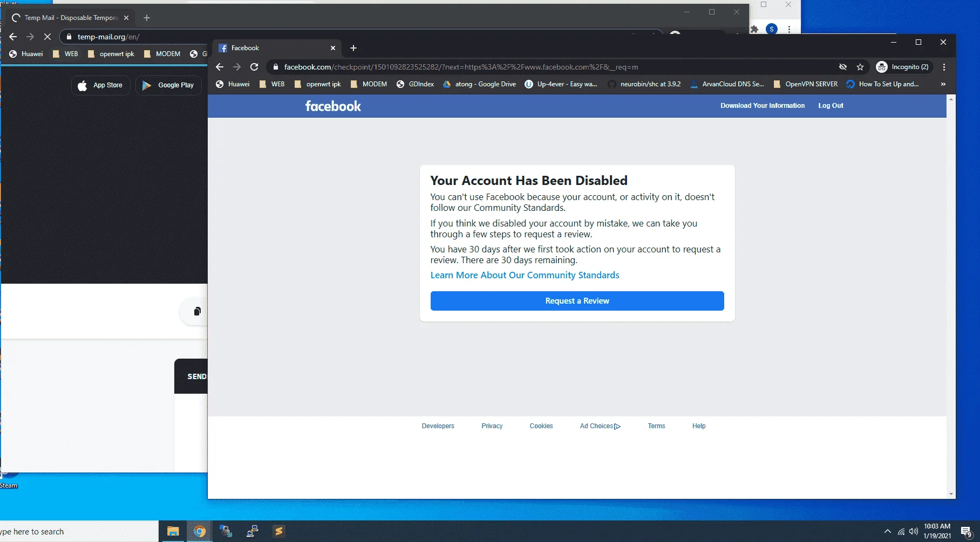The image size is (980, 542).
Task: Open the Up-4ever bookmark
Action: pyautogui.click(x=561, y=84)
